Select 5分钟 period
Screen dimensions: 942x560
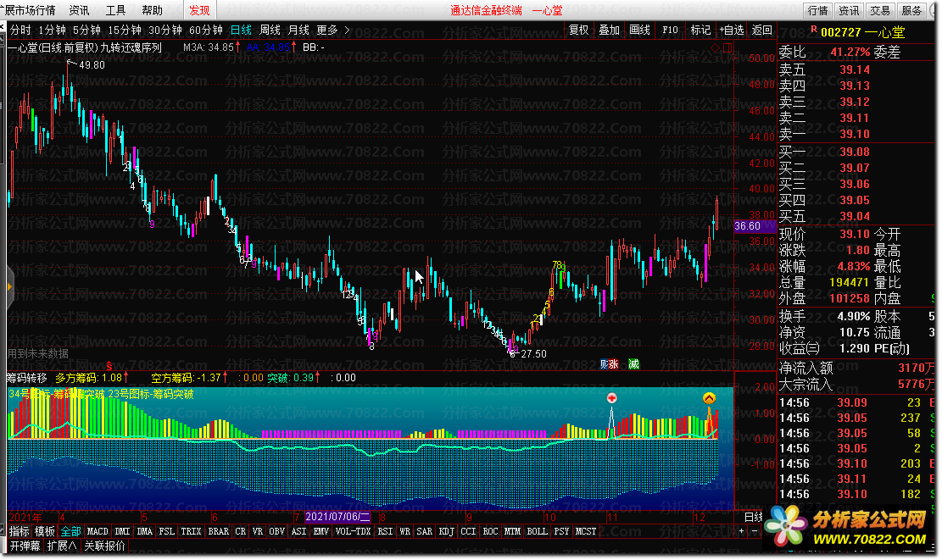[x=86, y=30]
